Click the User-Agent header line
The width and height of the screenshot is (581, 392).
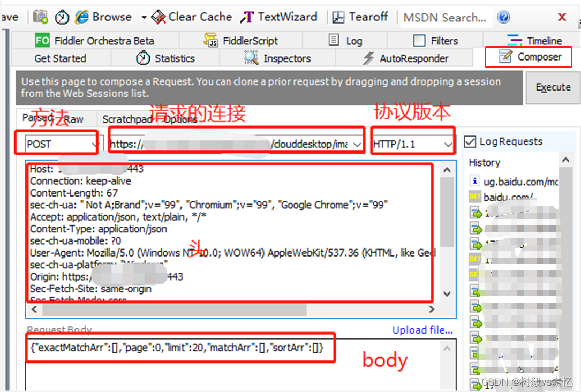(232, 253)
